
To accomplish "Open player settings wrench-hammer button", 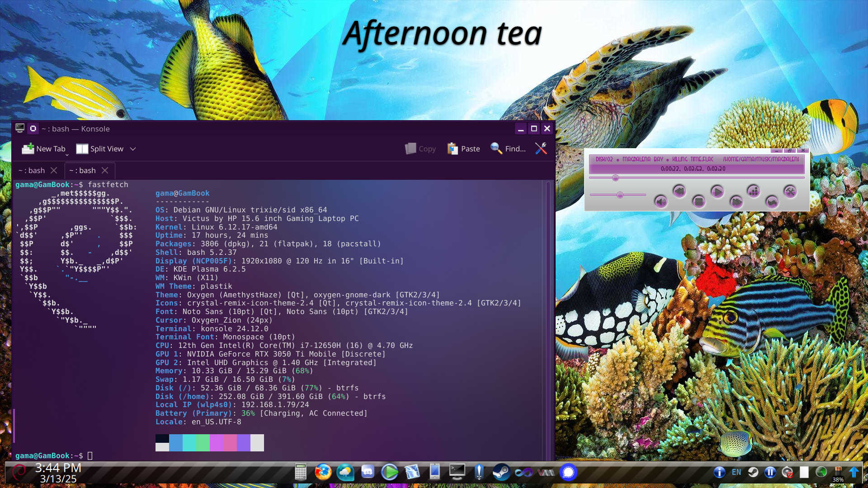I will coord(790,191).
